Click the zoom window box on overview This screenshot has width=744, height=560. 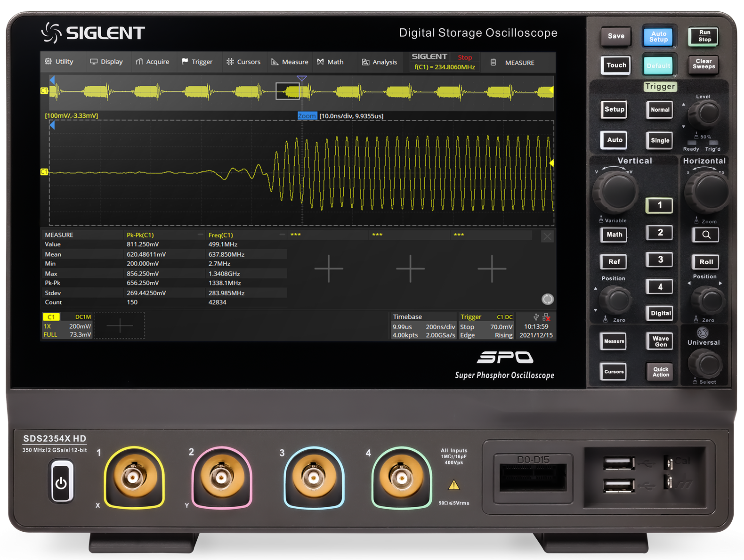coord(287,91)
